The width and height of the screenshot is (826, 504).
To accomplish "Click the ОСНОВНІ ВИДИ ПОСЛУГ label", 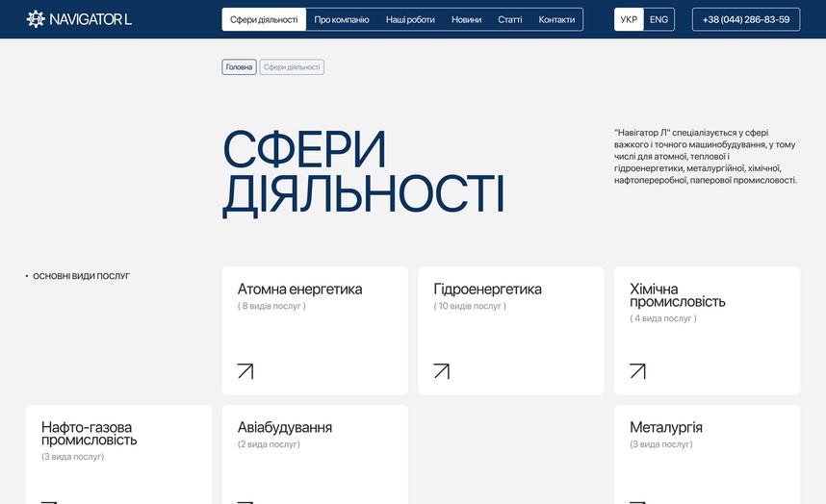I will tap(81, 276).
